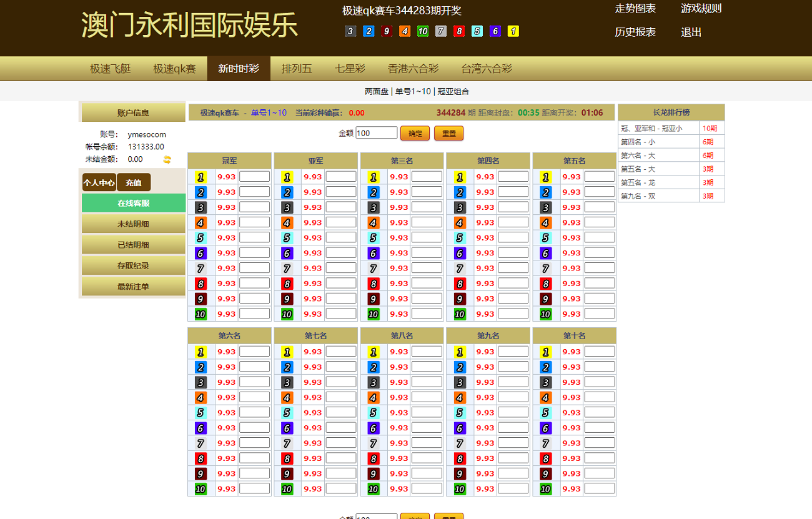
Task: Open the 走势图表 trend chart link
Action: click(635, 9)
